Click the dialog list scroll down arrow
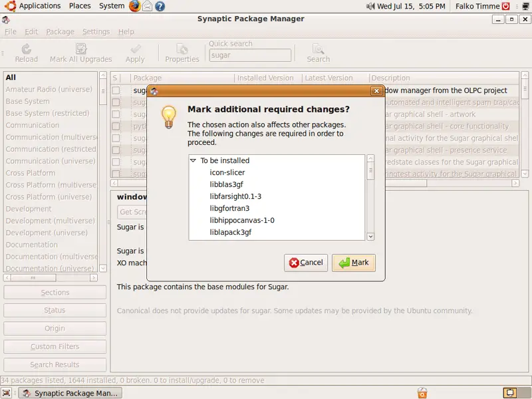Viewport: 532px width, 399px height. click(x=370, y=237)
